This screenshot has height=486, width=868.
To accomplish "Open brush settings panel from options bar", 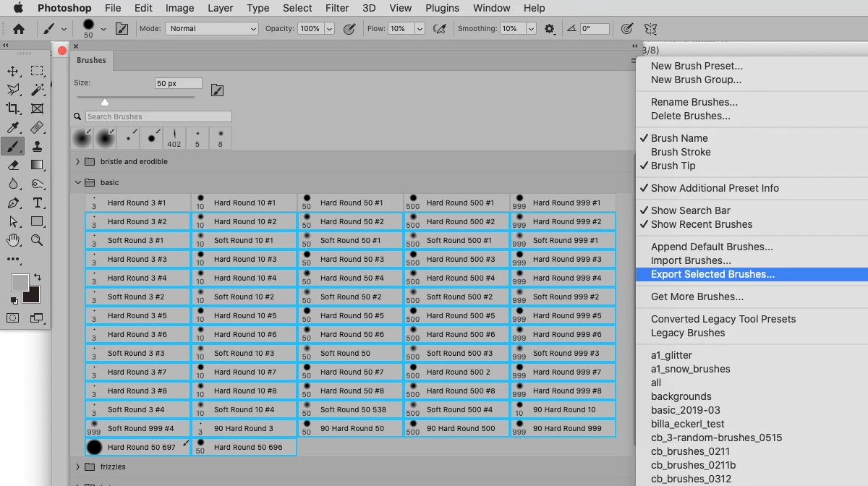I will point(122,29).
